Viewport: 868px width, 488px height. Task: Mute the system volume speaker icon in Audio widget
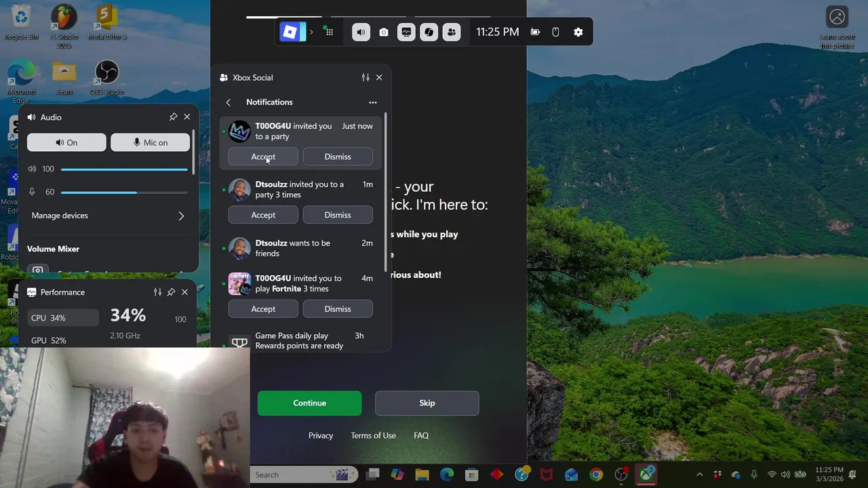click(x=32, y=169)
